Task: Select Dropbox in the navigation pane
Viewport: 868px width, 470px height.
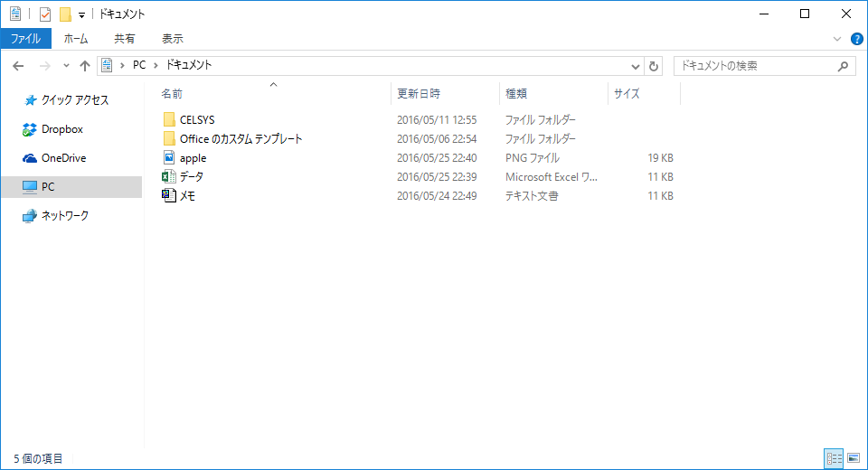Action: pos(61,129)
